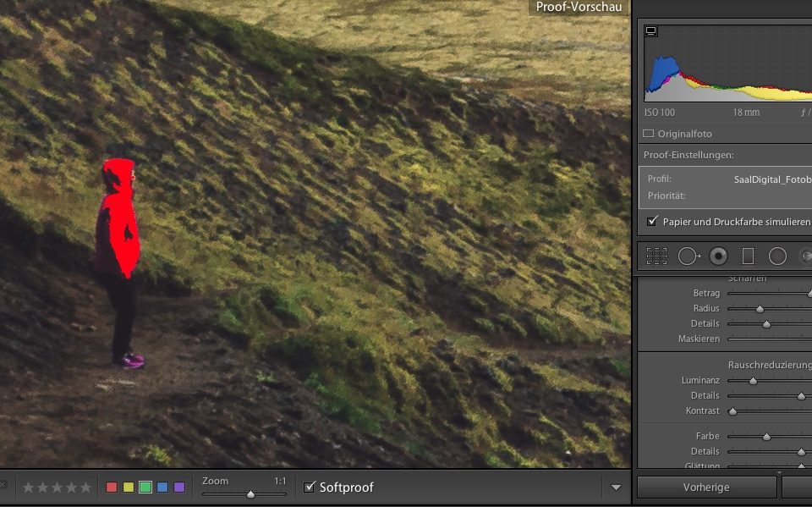This screenshot has width=812, height=507.
Task: Pick the Radial Filter tool
Action: (x=777, y=256)
